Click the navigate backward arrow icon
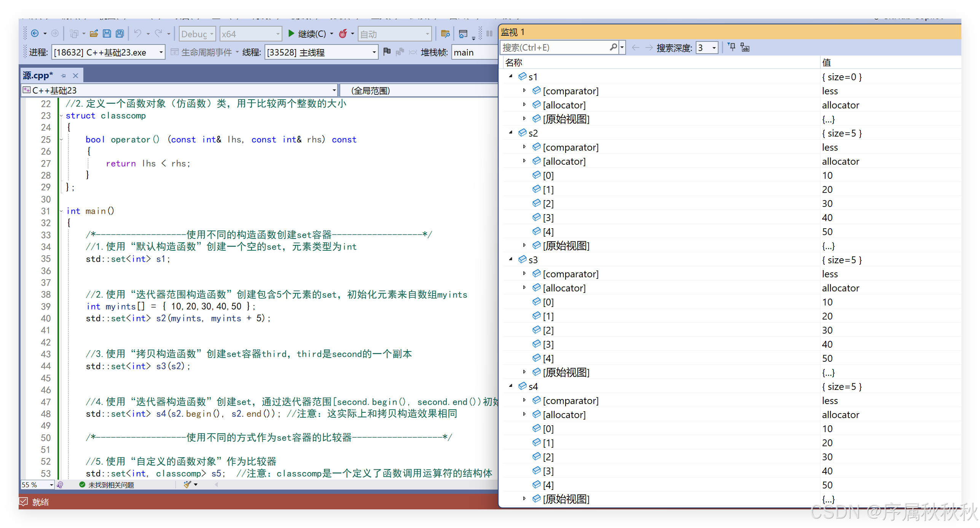Image resolution: width=980 pixels, height=528 pixels. 35,33
